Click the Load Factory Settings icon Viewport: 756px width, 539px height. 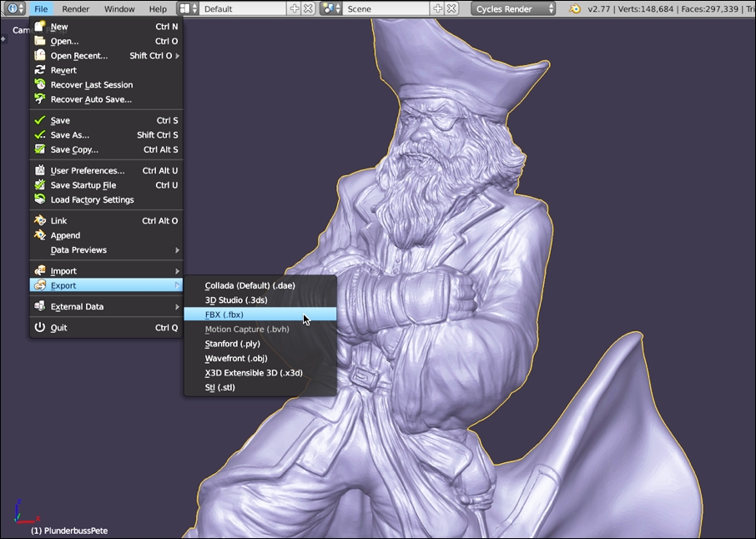point(40,199)
